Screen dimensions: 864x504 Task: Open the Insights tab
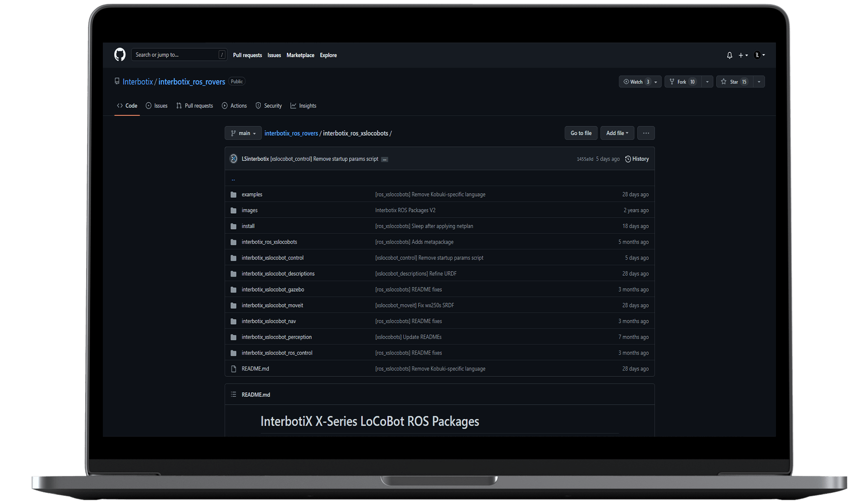pyautogui.click(x=303, y=106)
